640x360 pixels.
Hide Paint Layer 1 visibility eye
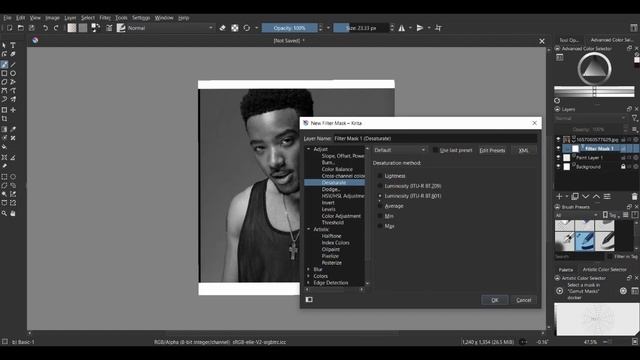(558, 157)
